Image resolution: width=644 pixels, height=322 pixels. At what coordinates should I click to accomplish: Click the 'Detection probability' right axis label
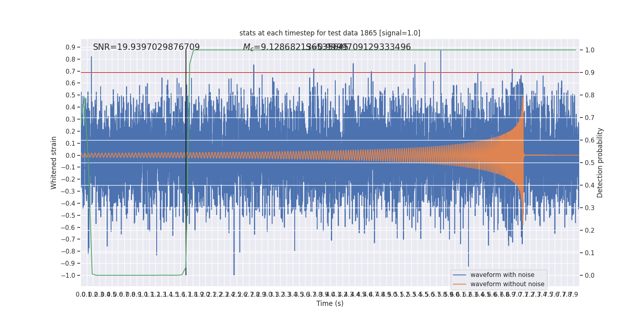tap(600, 163)
